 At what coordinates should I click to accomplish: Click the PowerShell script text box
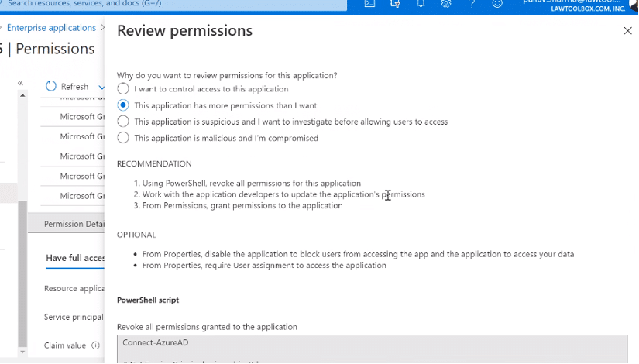pos(372,349)
